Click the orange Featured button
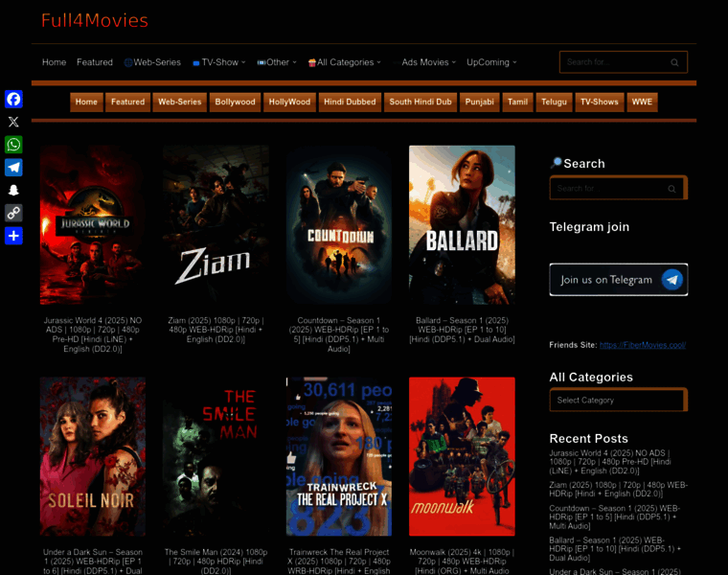This screenshot has width=728, height=575. tap(127, 103)
